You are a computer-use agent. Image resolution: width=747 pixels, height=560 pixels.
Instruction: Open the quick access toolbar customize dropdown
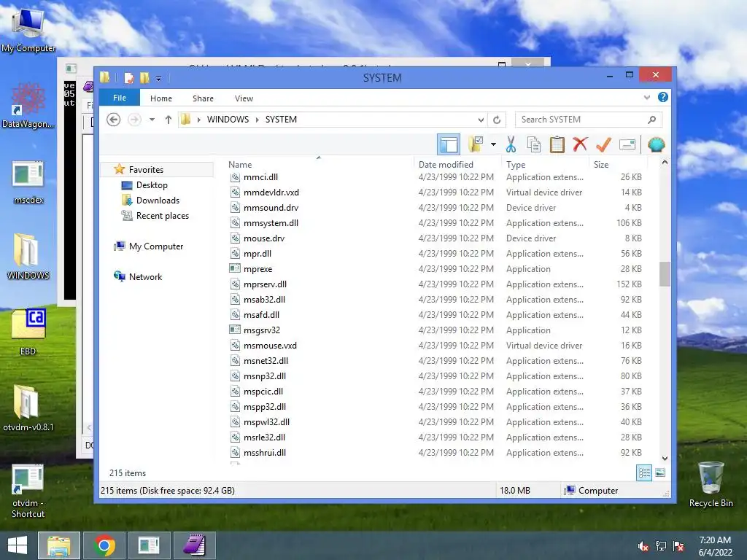click(x=158, y=78)
